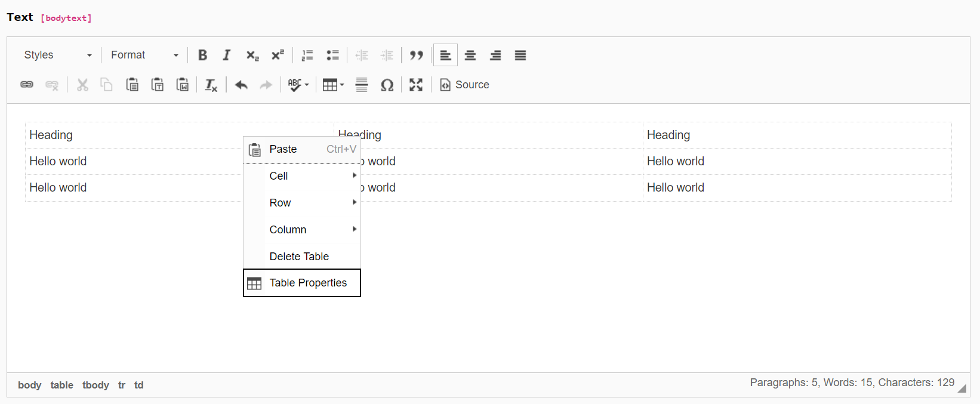This screenshot has height=404, width=980.
Task: Toggle italic formatting
Action: click(x=227, y=55)
